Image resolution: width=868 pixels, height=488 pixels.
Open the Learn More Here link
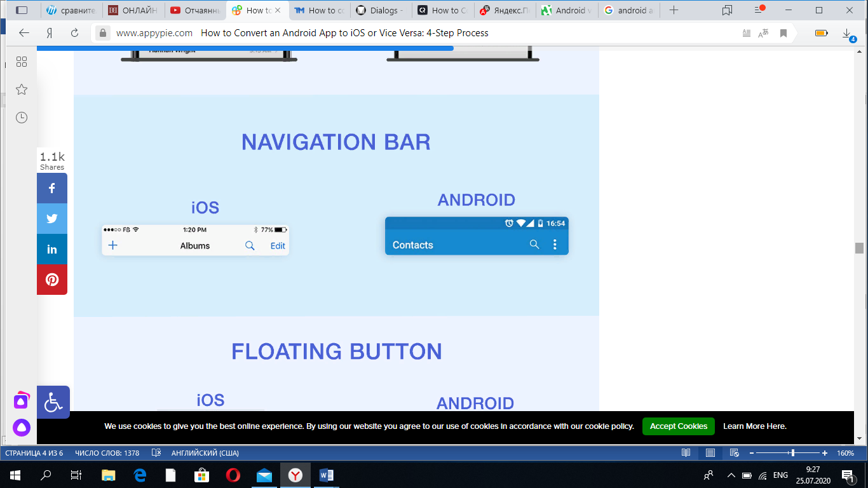coord(754,426)
